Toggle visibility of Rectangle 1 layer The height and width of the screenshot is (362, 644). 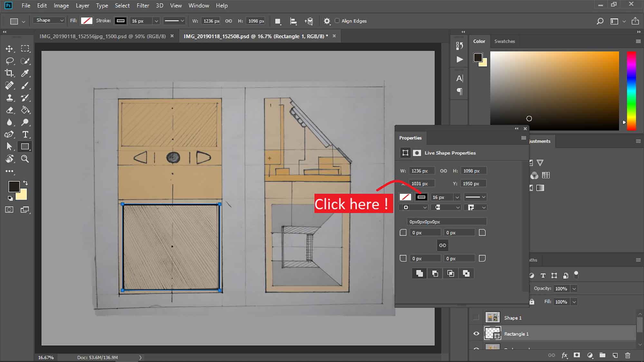(x=476, y=333)
